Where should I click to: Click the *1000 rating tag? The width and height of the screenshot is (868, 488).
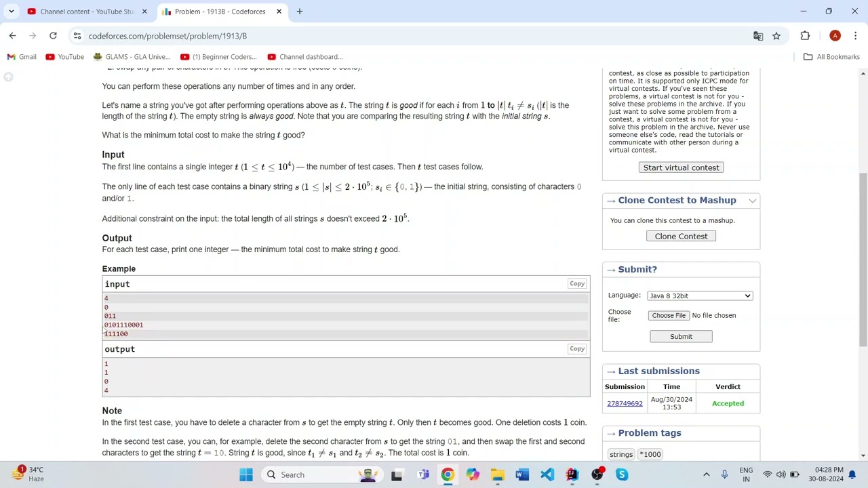point(650,455)
